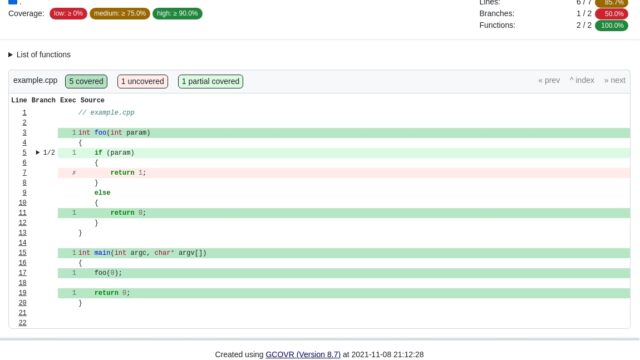Click the 'else' keyword line
The width and height of the screenshot is (640, 360).
tap(102, 193)
